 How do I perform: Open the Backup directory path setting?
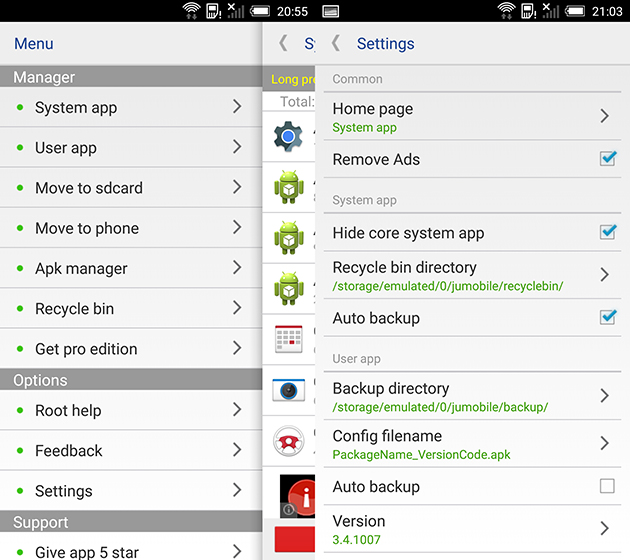pos(470,396)
